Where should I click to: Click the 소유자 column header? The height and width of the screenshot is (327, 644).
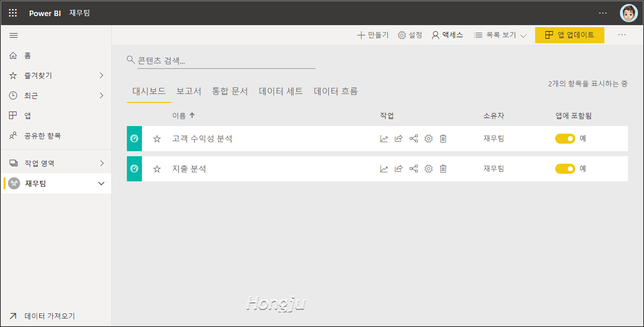(x=494, y=116)
